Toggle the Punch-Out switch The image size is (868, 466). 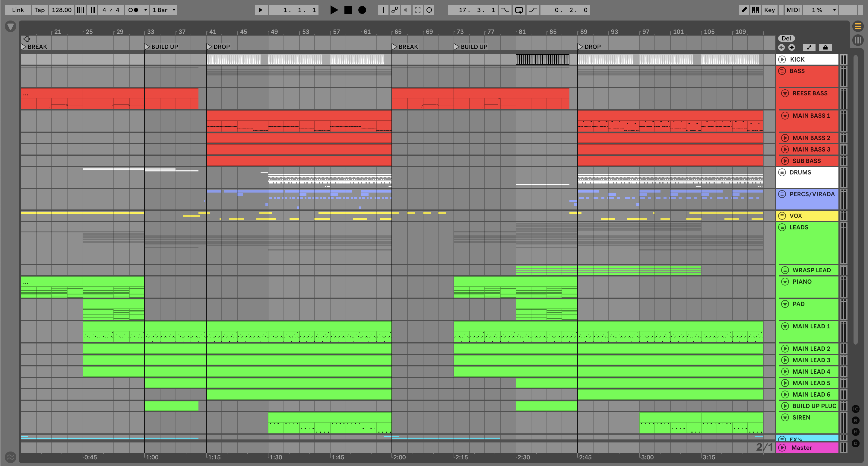coord(533,10)
